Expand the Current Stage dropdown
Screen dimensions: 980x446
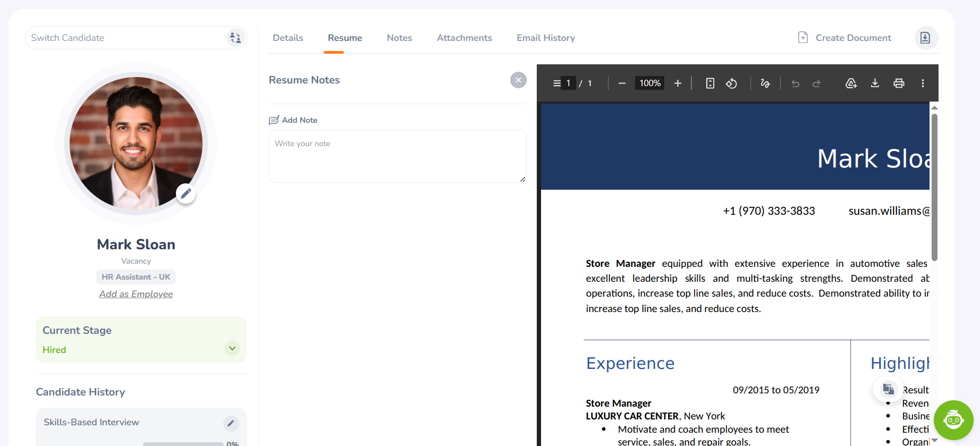click(x=232, y=348)
